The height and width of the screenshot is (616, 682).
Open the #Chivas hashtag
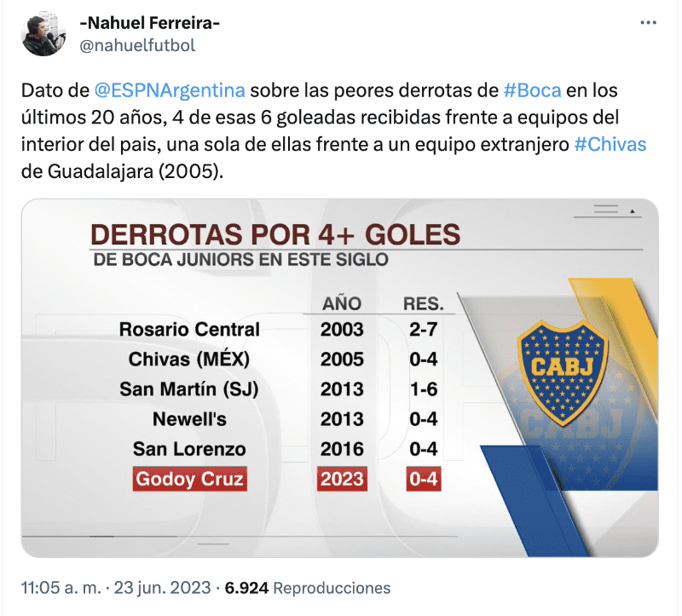(x=610, y=144)
